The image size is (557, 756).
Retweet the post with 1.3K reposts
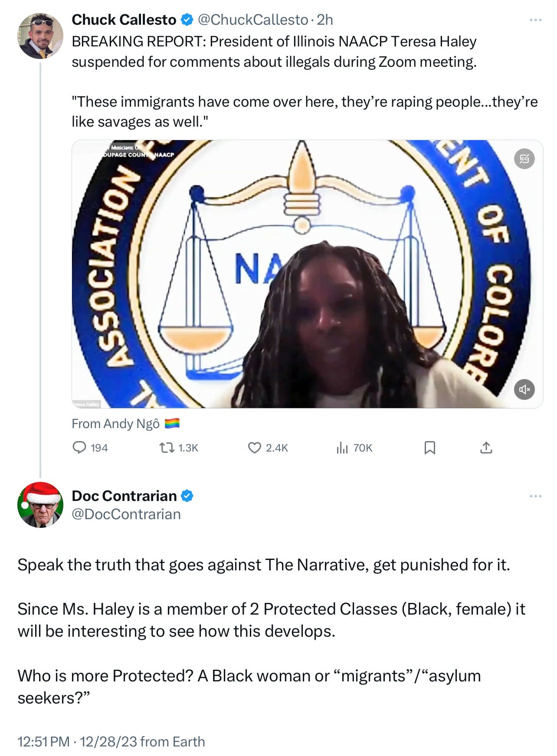[x=179, y=448]
